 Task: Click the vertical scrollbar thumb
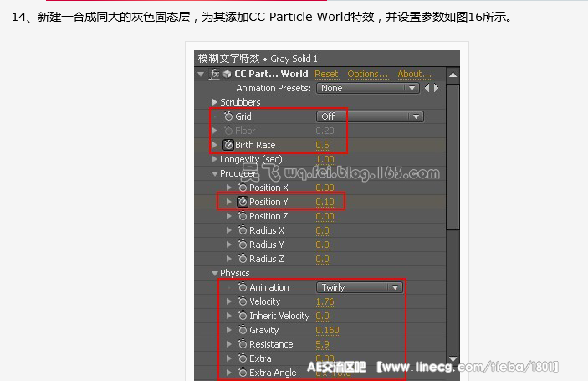(x=453, y=157)
